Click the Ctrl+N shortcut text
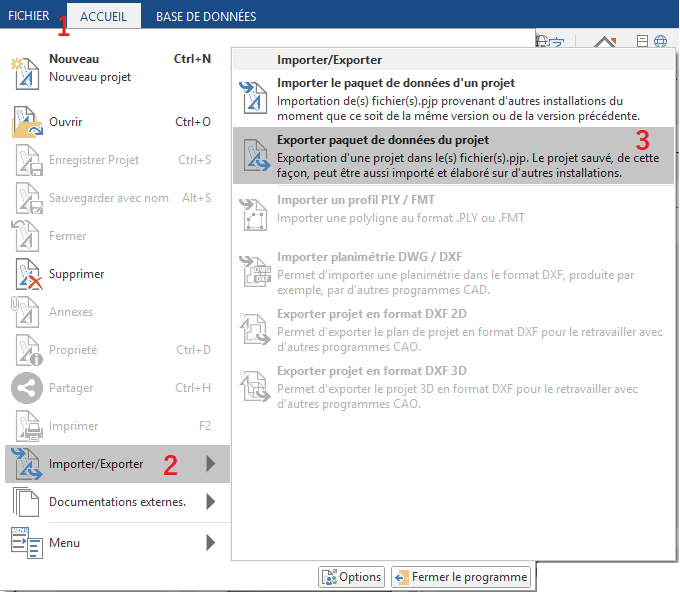Screen dimensions: 680x593 coord(192,59)
